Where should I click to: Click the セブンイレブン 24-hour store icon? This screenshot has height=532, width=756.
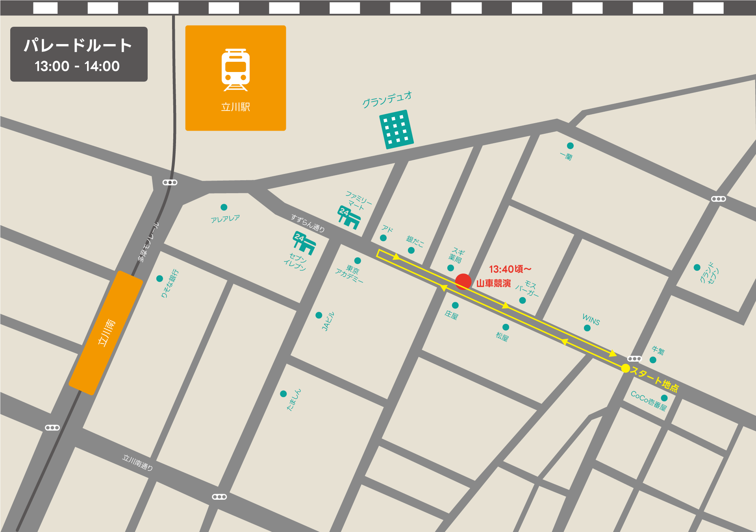coord(304,242)
